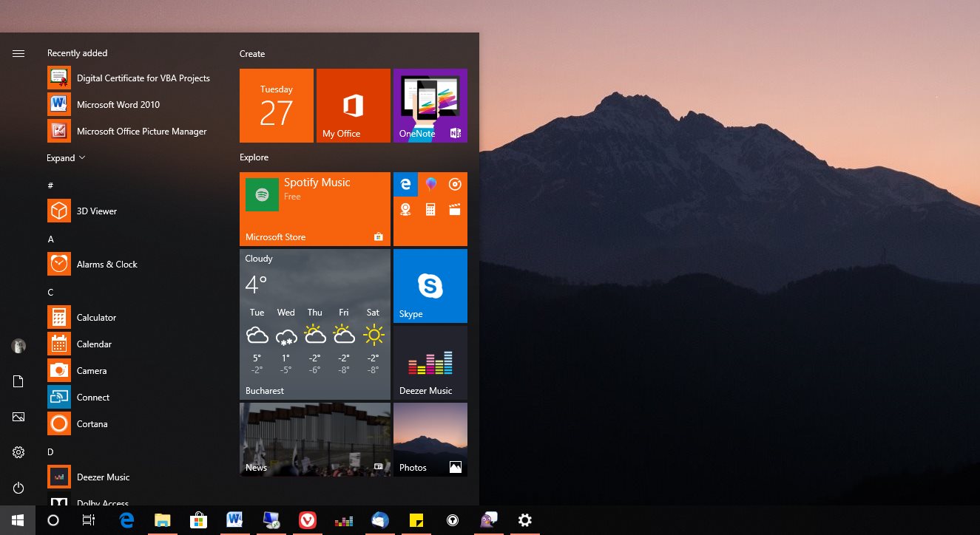Open the News live tile
Screen dimensions: 980x535
[314, 439]
